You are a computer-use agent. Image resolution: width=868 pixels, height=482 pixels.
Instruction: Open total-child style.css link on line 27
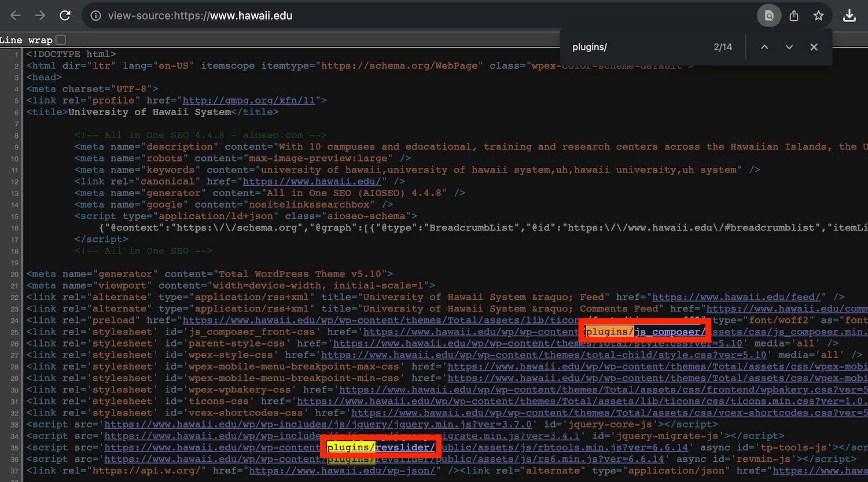(544, 355)
